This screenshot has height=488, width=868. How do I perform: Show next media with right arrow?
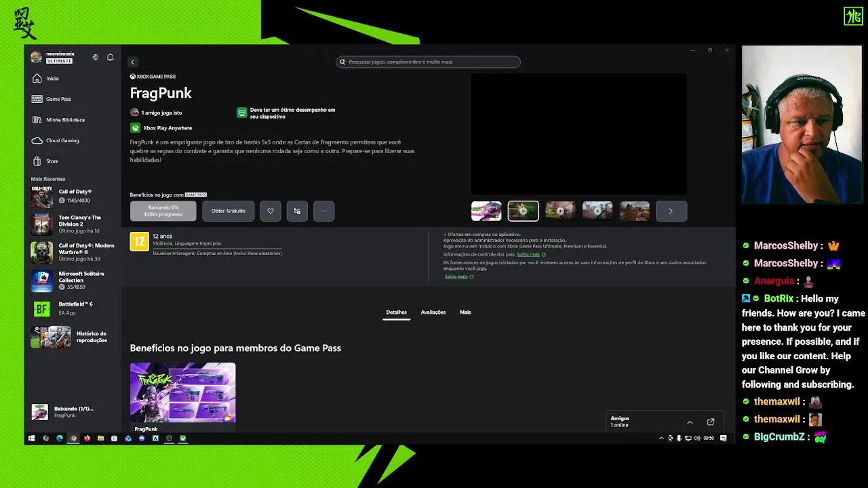671,211
